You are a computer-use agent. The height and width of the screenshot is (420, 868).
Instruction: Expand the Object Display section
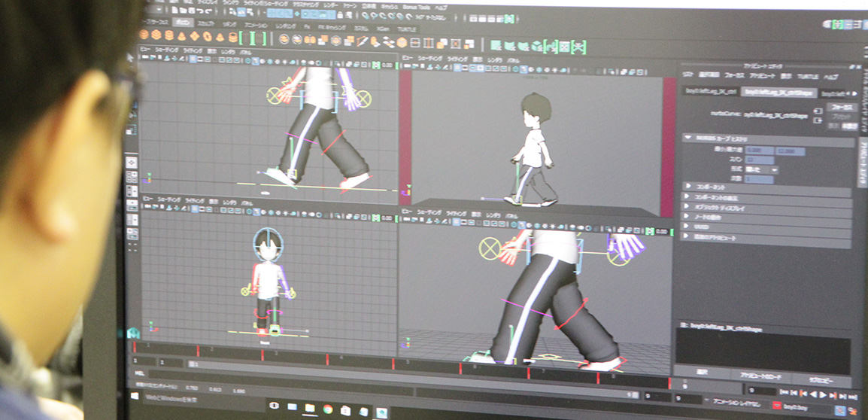coord(687,207)
